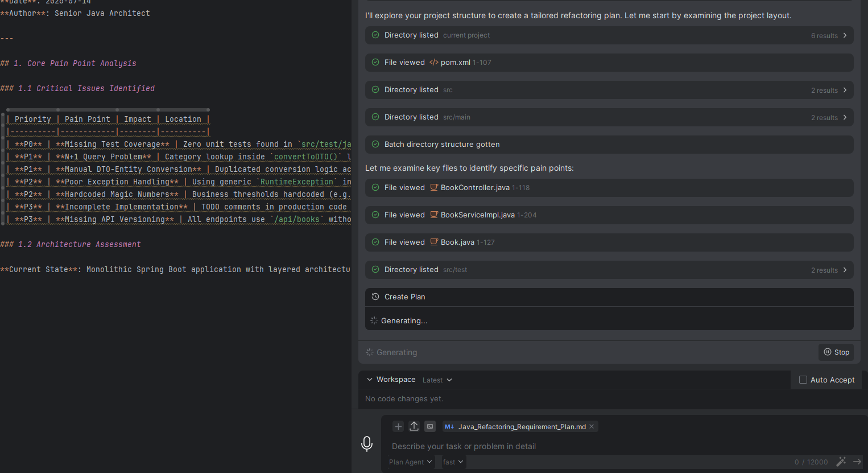The image size is (868, 473).
Task: Click the 'Batch directory structure gotten' entry
Action: [x=609, y=145]
